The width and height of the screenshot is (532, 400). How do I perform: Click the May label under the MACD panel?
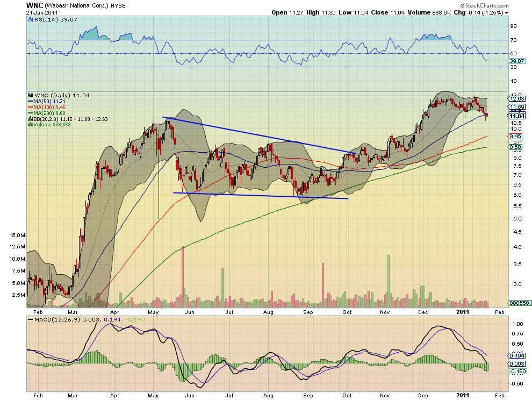point(153,396)
